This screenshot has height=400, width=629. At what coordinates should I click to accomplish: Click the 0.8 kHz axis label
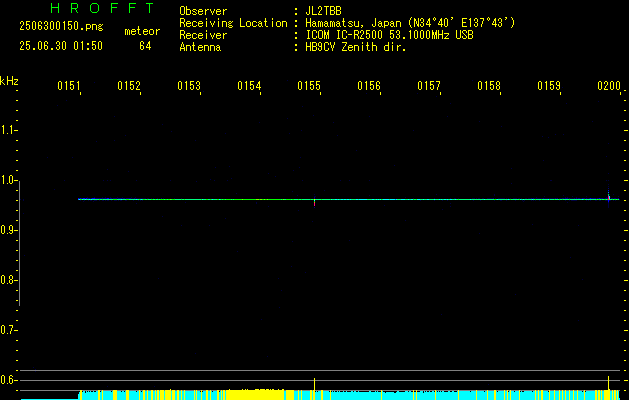tap(8, 280)
